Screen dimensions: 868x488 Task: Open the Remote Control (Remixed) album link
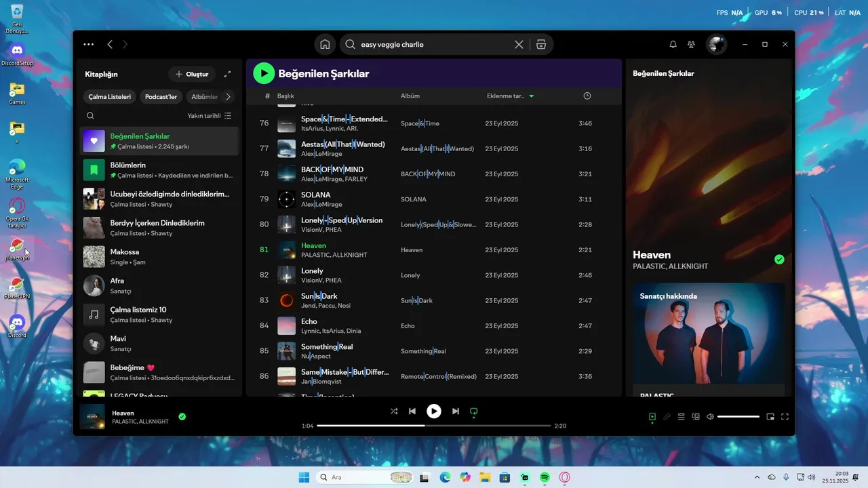point(439,377)
